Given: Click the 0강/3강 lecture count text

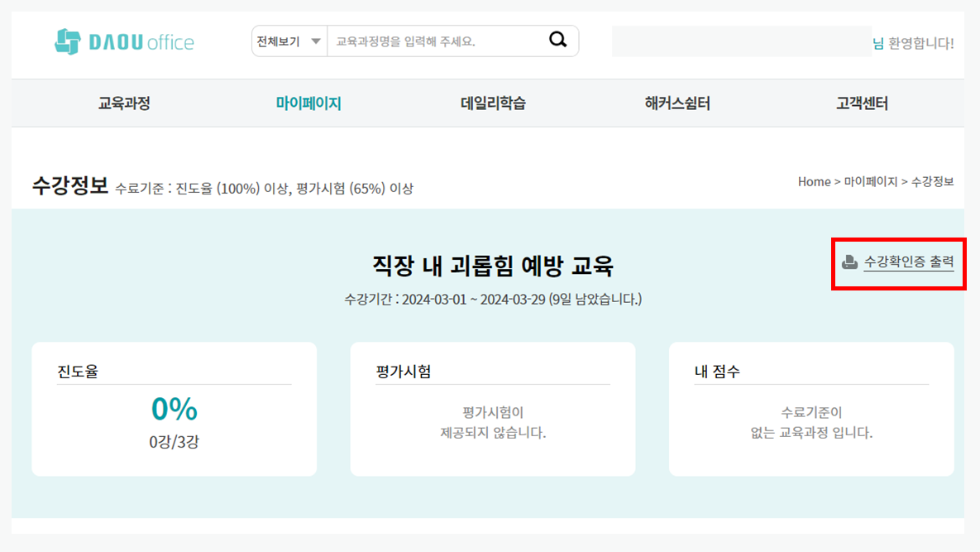Looking at the screenshot, I should [174, 442].
